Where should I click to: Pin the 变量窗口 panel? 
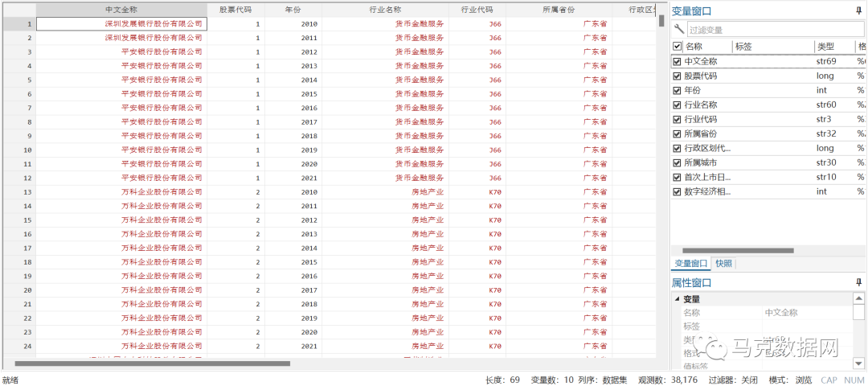tap(858, 10)
